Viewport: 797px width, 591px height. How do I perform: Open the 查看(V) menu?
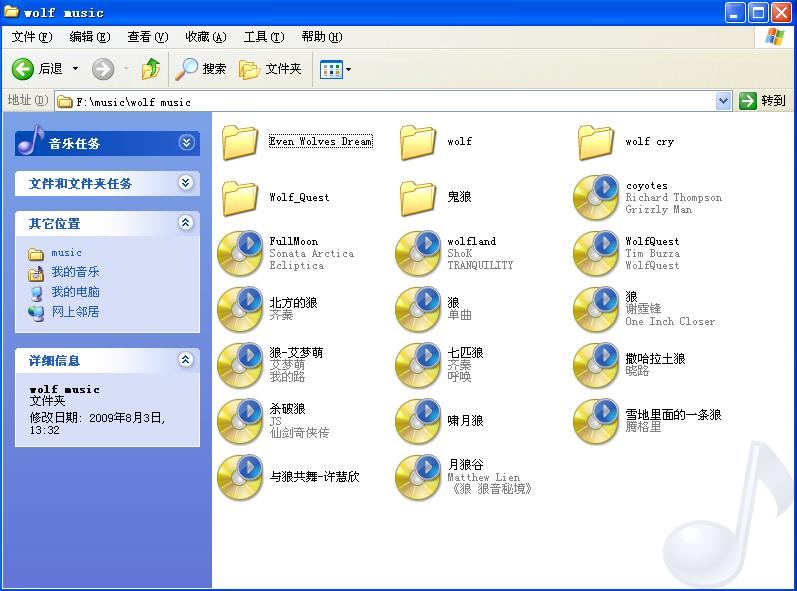pyautogui.click(x=148, y=37)
